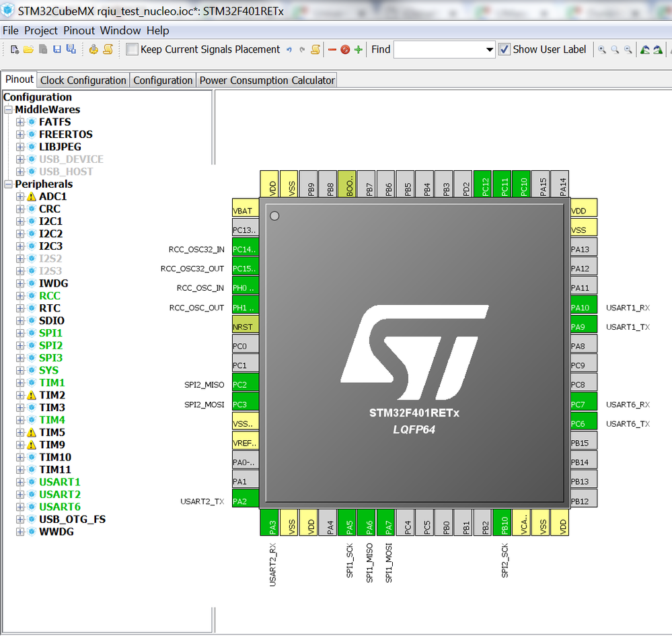The height and width of the screenshot is (636, 672).
Task: Collapse the Peripherals tree section
Action: 9,184
